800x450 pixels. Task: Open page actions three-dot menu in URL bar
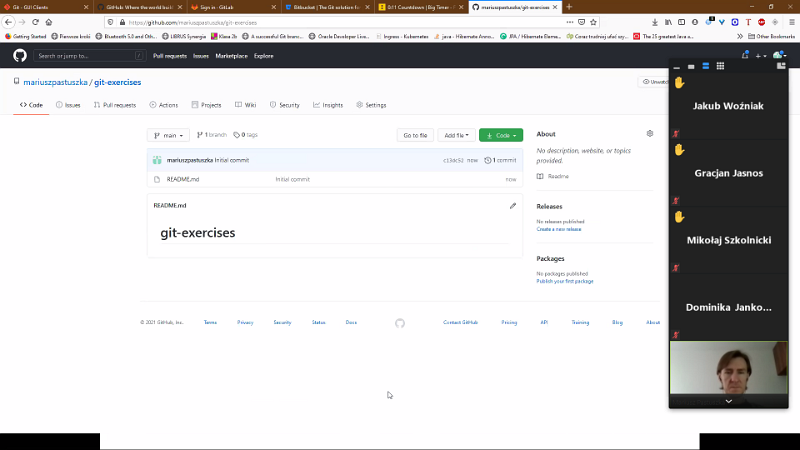click(569, 22)
